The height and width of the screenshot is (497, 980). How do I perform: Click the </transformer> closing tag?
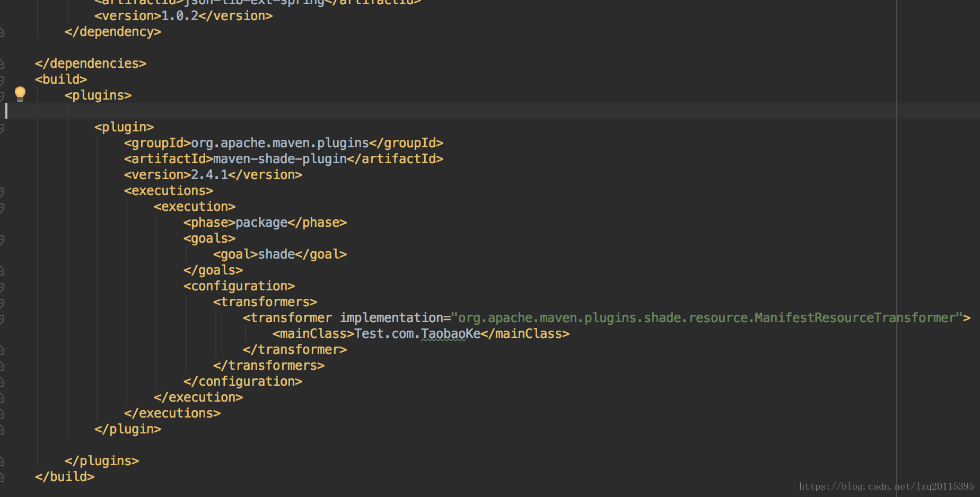pos(295,350)
